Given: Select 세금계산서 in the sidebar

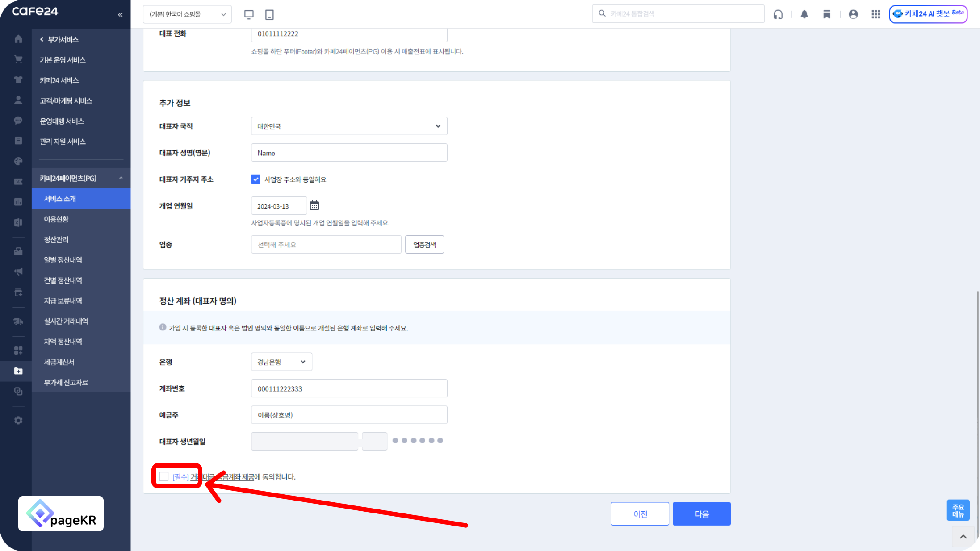Looking at the screenshot, I should [x=59, y=362].
